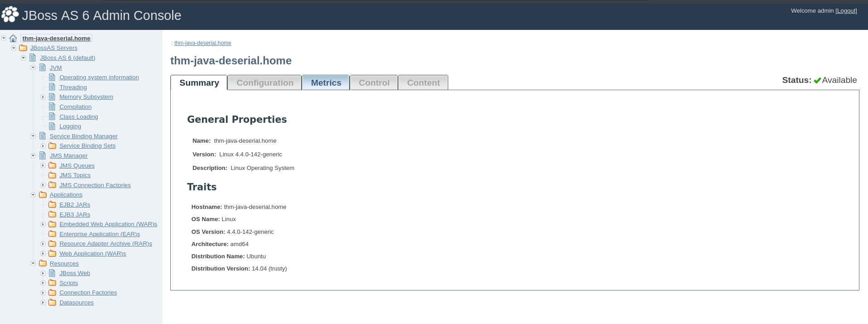Click the document icon next to JVM
This screenshot has height=324, width=868.
pyautogui.click(x=43, y=68)
